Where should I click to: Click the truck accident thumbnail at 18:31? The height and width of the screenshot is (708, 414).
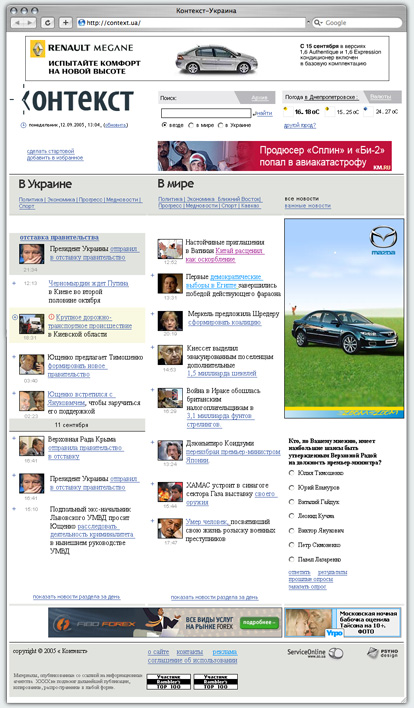click(x=32, y=324)
